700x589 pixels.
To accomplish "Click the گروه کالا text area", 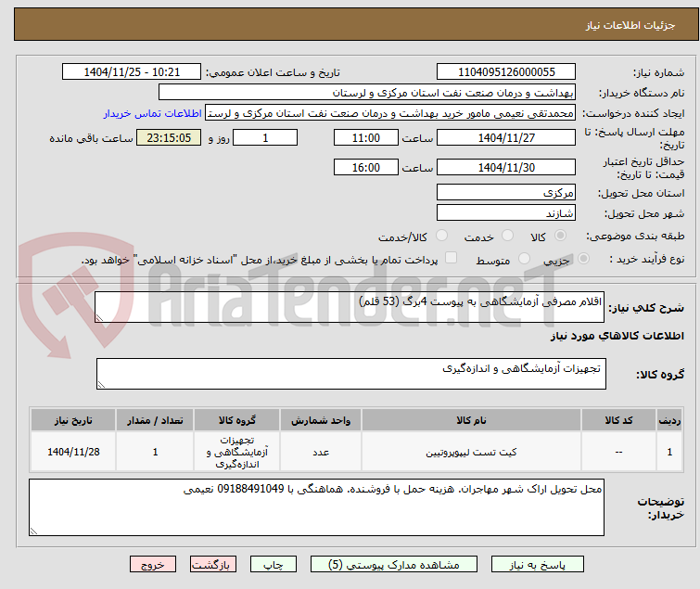I will (x=350, y=374).
